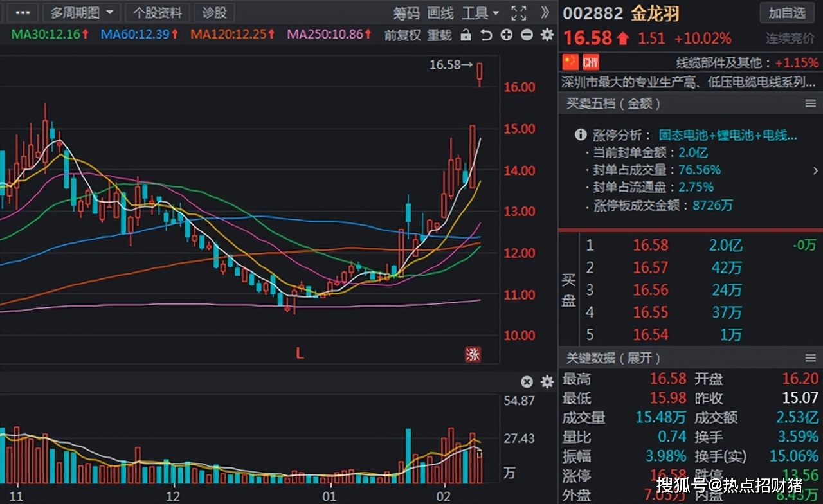Select bid level 3 price 16.56

(651, 290)
